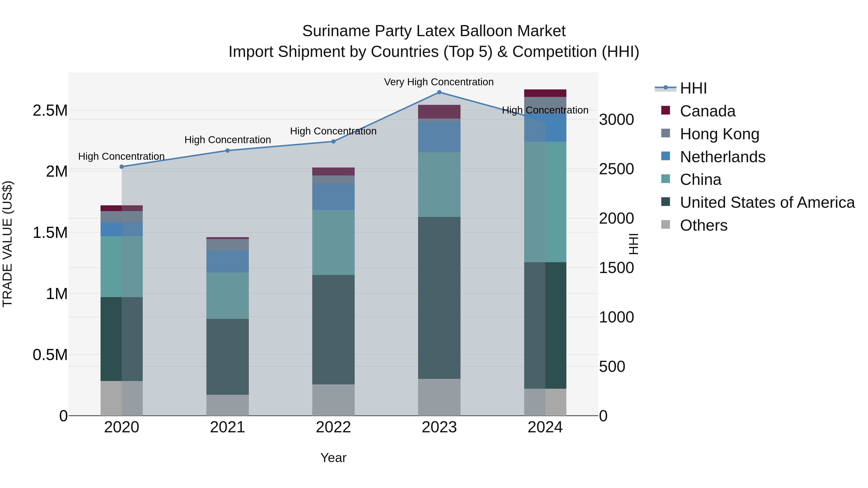Click the '1500' right axis tick
The image size is (868, 488).
click(x=617, y=268)
